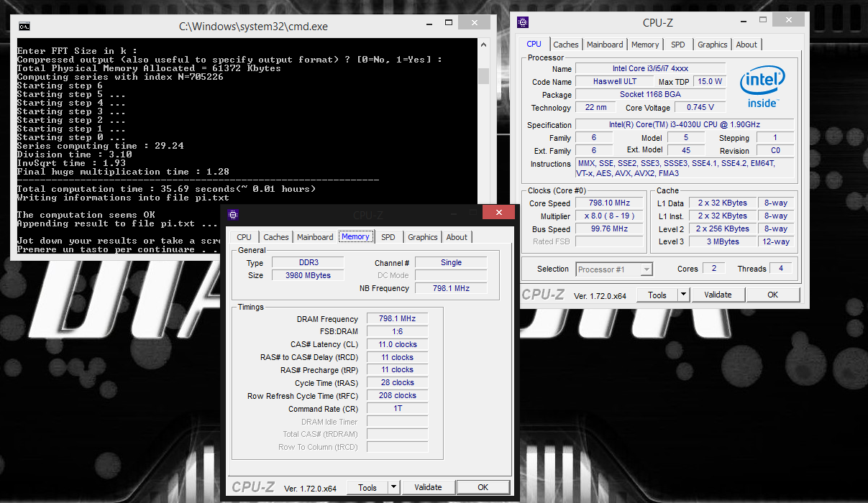
Task: Close the front CPU-Z Memory window
Action: coord(498,212)
